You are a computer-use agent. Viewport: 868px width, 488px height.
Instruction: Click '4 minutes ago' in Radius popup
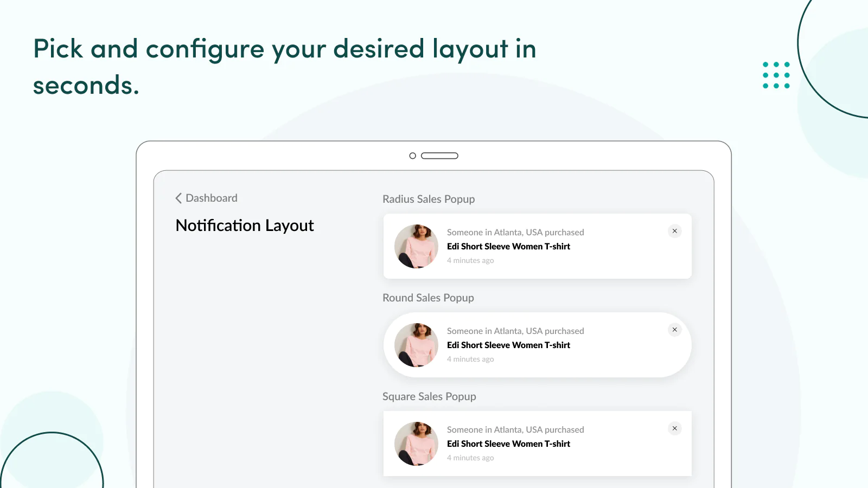coord(470,260)
